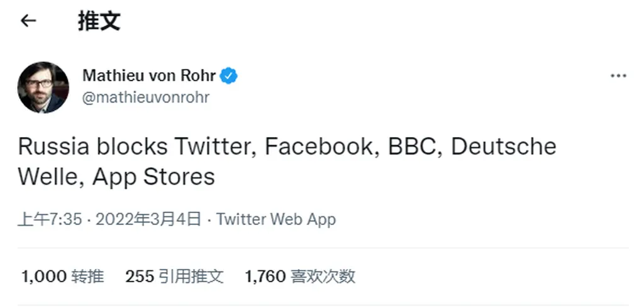Open Mathieu von Rohr's profile avatar
644x308 pixels.
pos(43,87)
